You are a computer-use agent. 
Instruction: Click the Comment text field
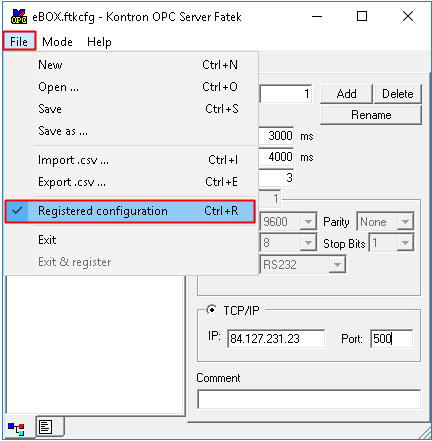pyautogui.click(x=309, y=399)
